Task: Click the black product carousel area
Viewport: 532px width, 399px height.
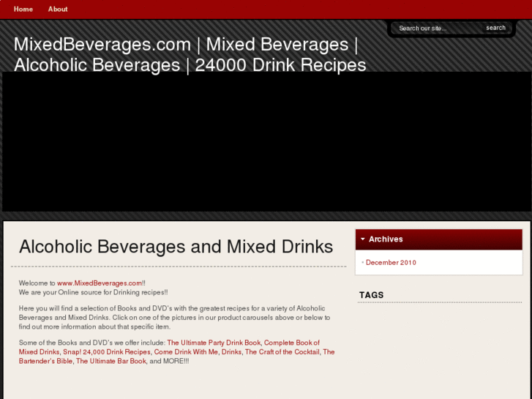Action: pos(266,141)
